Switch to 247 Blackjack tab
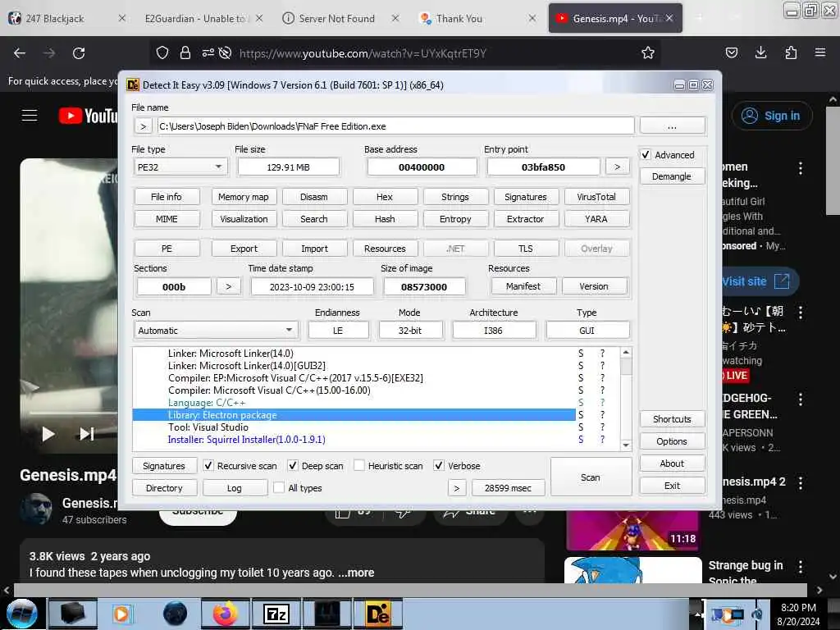The width and height of the screenshot is (840, 630). (67, 18)
